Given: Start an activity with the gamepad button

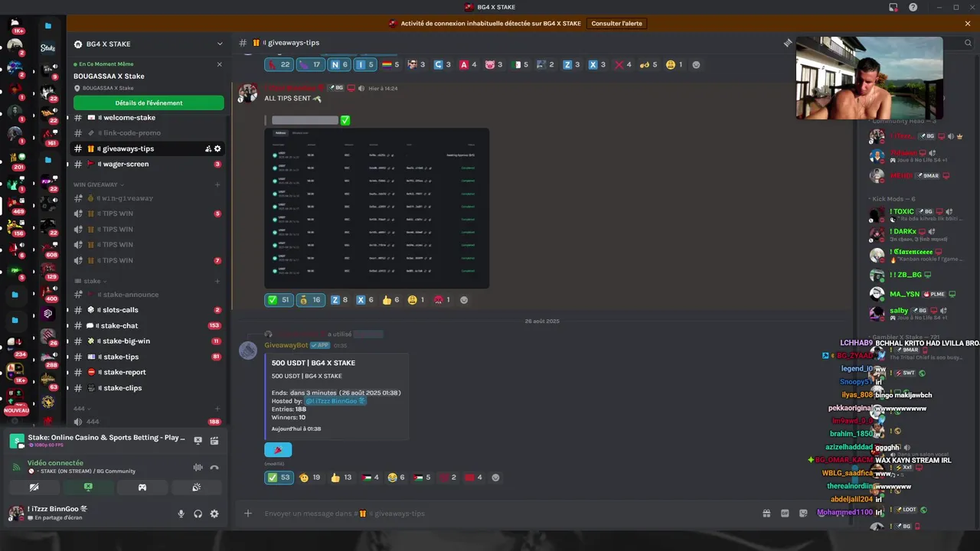Looking at the screenshot, I should click(142, 487).
